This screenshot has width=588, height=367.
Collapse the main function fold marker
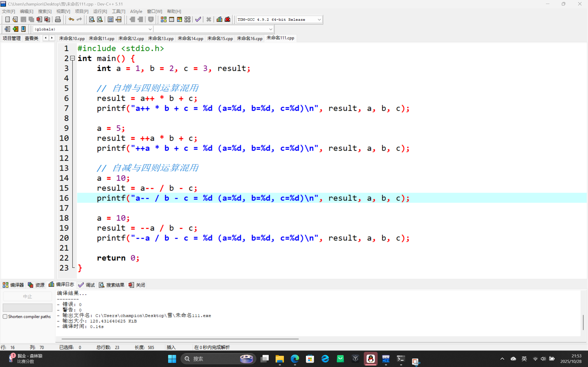pyautogui.click(x=72, y=58)
